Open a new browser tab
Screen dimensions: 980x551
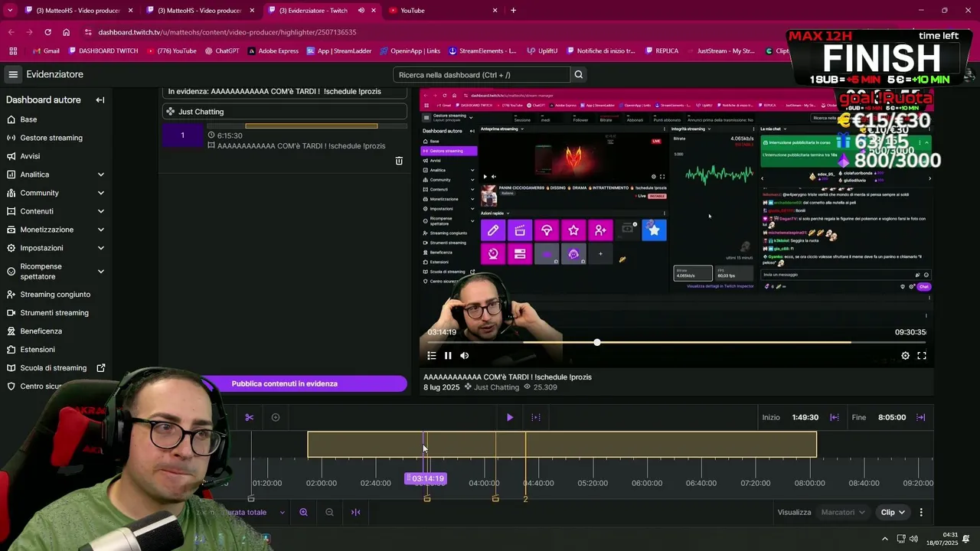513,11
